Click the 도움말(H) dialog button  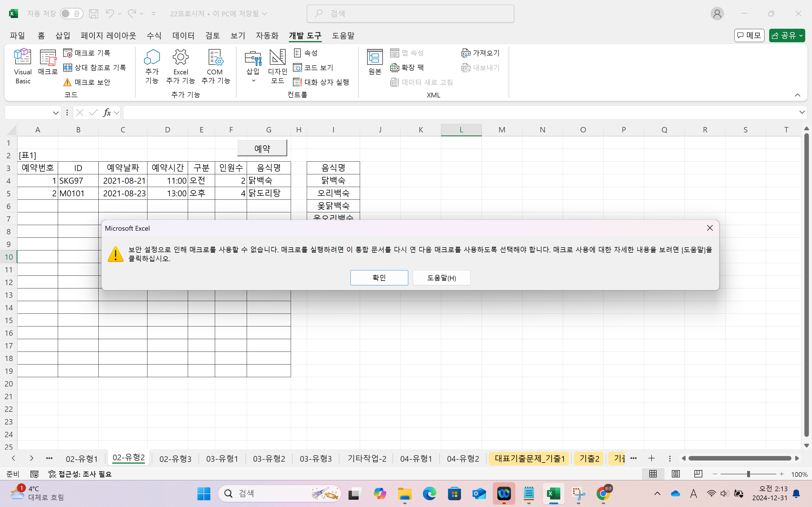pyautogui.click(x=441, y=278)
